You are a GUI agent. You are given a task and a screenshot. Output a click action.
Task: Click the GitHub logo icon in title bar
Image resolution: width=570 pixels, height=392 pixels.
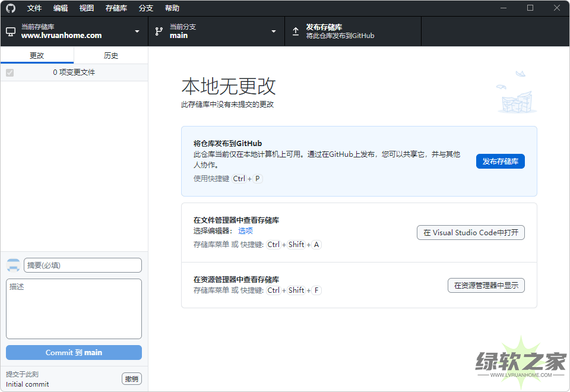(x=11, y=8)
